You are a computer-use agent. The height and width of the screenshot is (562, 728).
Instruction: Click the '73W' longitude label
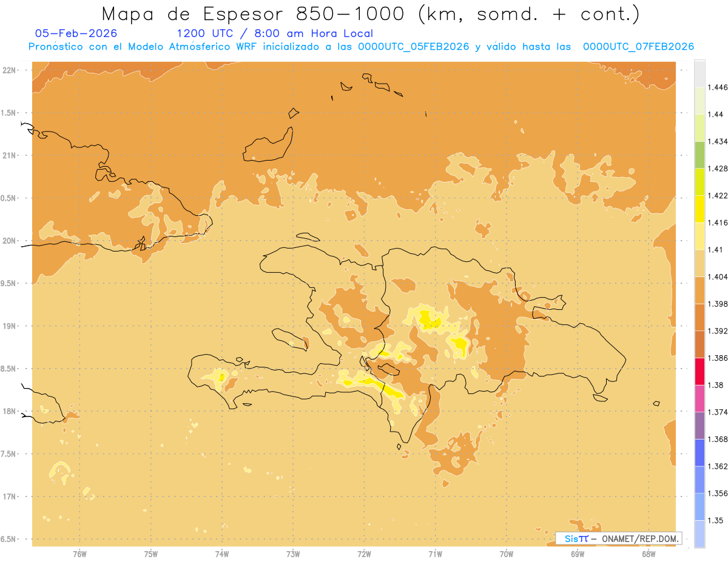[x=293, y=554]
